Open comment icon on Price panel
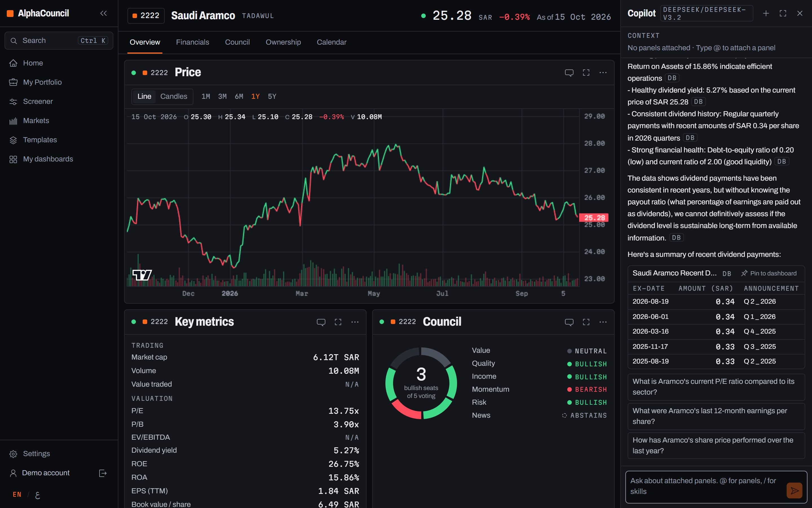 (x=569, y=73)
